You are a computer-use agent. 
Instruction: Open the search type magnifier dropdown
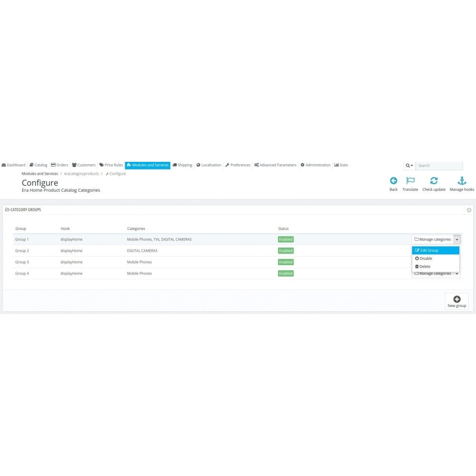[409, 166]
